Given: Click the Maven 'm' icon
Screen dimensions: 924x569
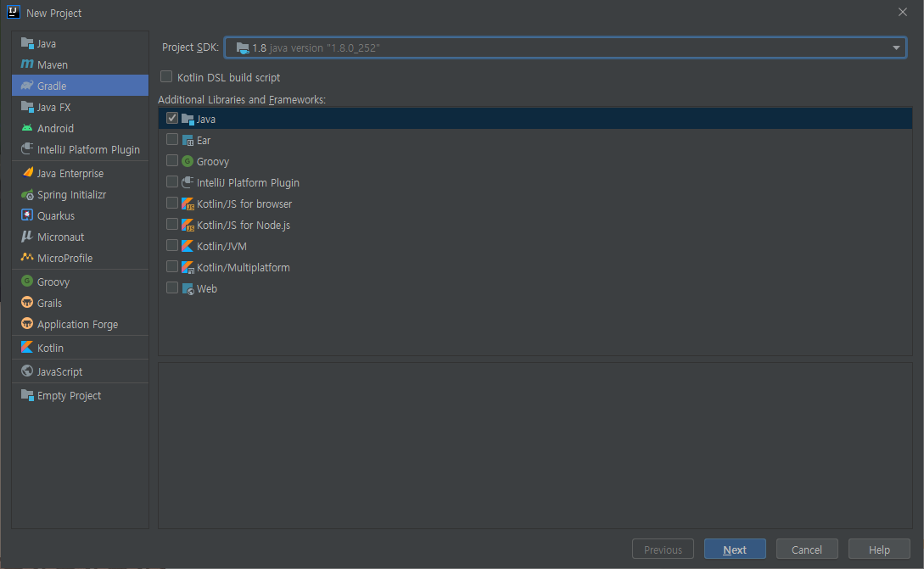Looking at the screenshot, I should pyautogui.click(x=27, y=64).
